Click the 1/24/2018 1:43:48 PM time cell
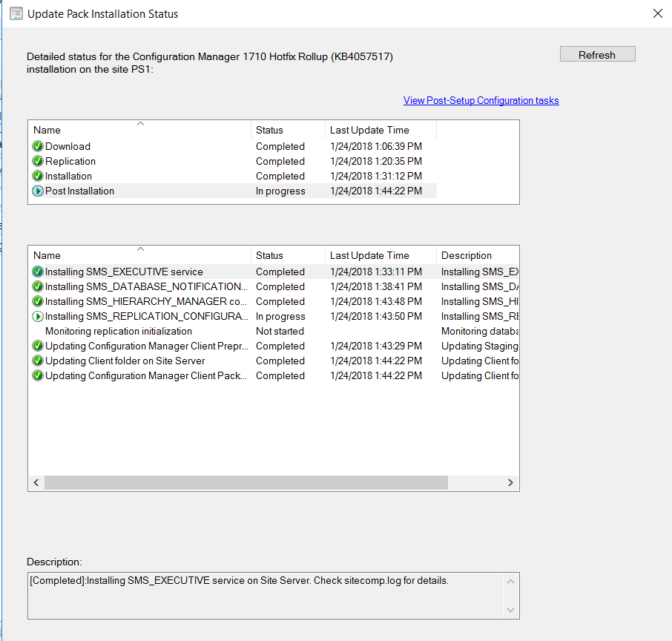This screenshot has height=641, width=672. pyautogui.click(x=376, y=301)
